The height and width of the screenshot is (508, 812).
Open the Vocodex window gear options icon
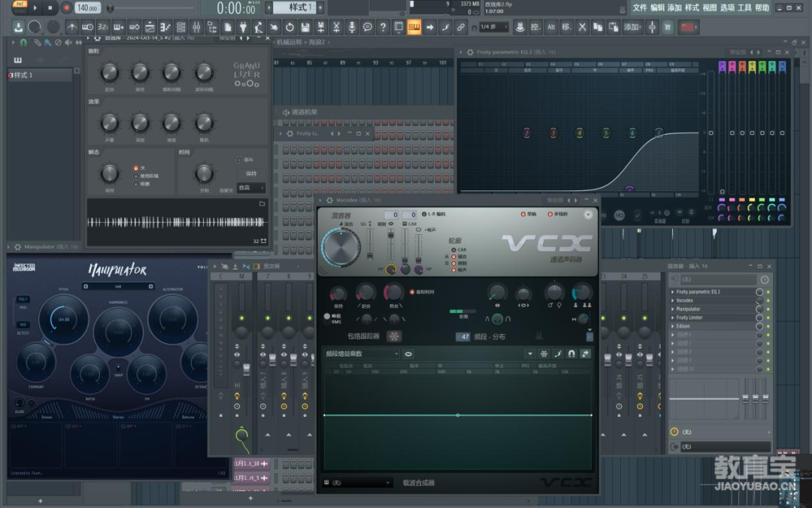coord(329,200)
